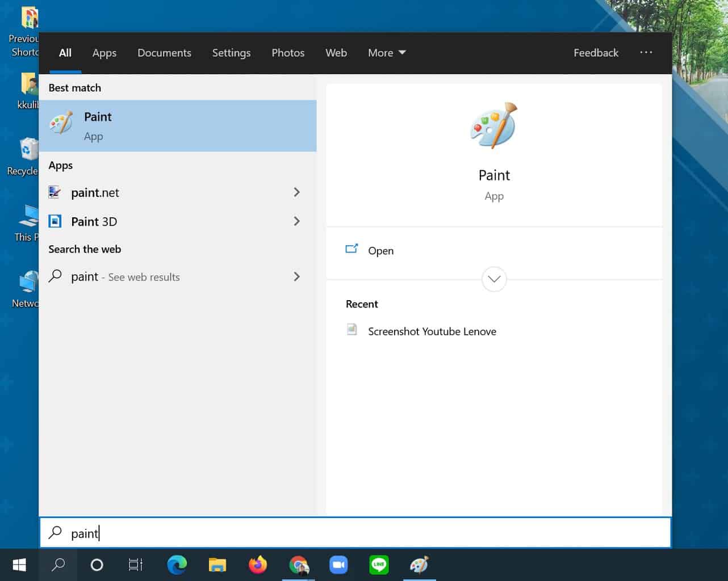Click into the search box containing paint
The height and width of the screenshot is (581, 728).
click(x=355, y=533)
